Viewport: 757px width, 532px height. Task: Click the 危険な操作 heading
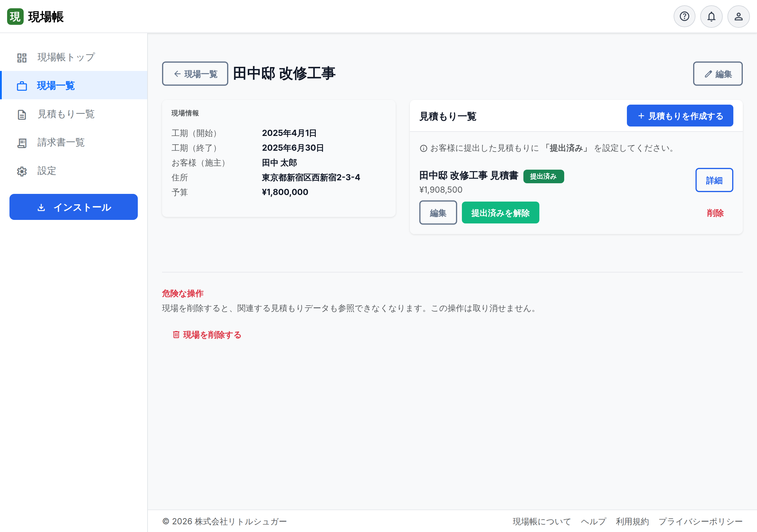[x=182, y=293]
